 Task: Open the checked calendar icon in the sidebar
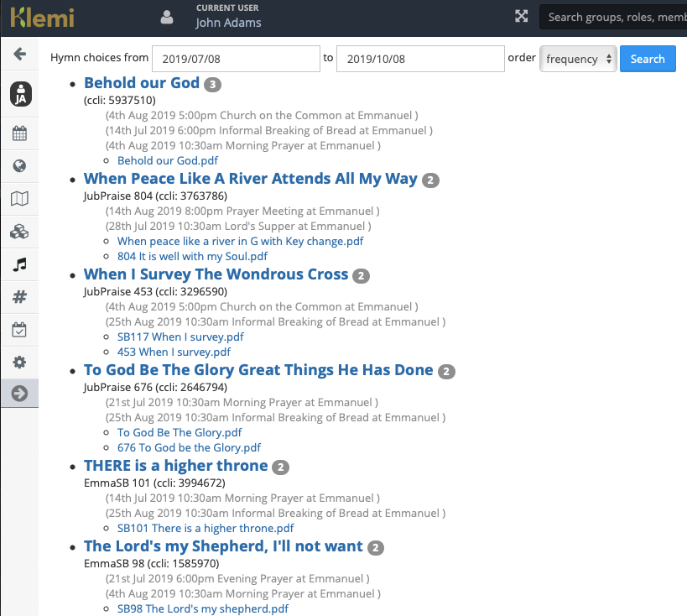tap(19, 329)
